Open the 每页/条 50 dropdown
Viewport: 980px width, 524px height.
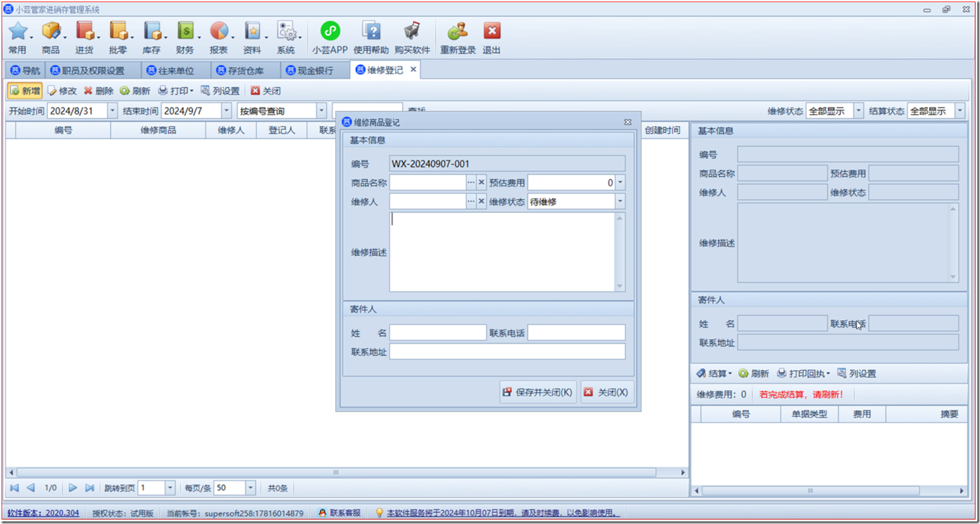pyautogui.click(x=250, y=488)
